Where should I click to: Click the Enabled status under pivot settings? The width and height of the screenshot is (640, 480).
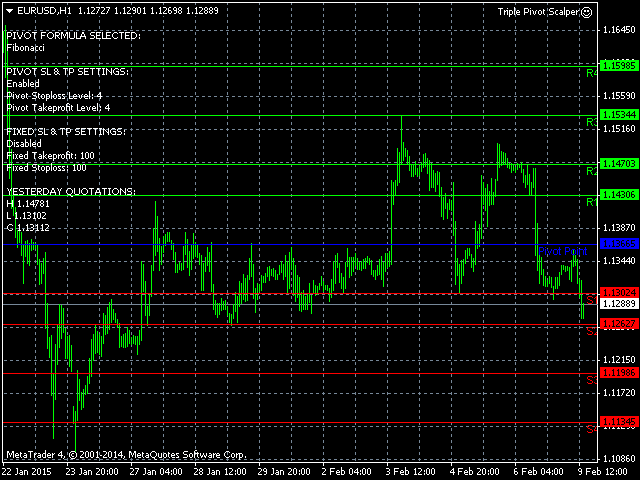coord(23,84)
